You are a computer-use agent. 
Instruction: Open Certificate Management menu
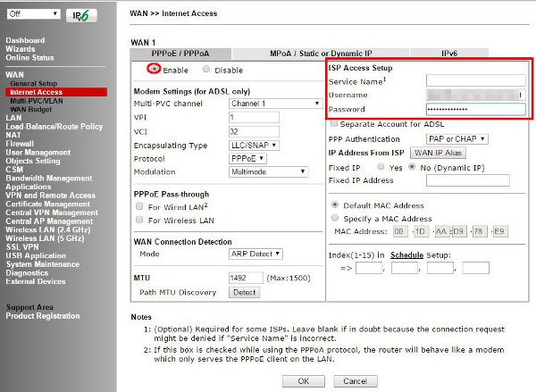(48, 204)
